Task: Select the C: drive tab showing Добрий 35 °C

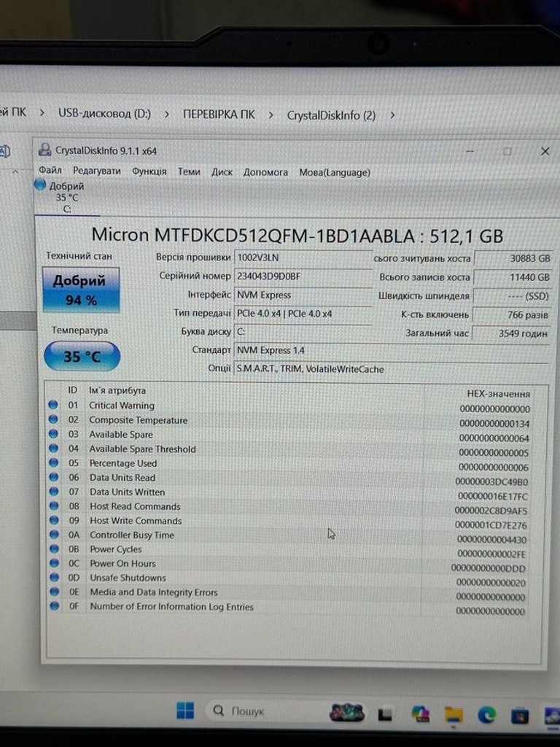Action: [66, 197]
